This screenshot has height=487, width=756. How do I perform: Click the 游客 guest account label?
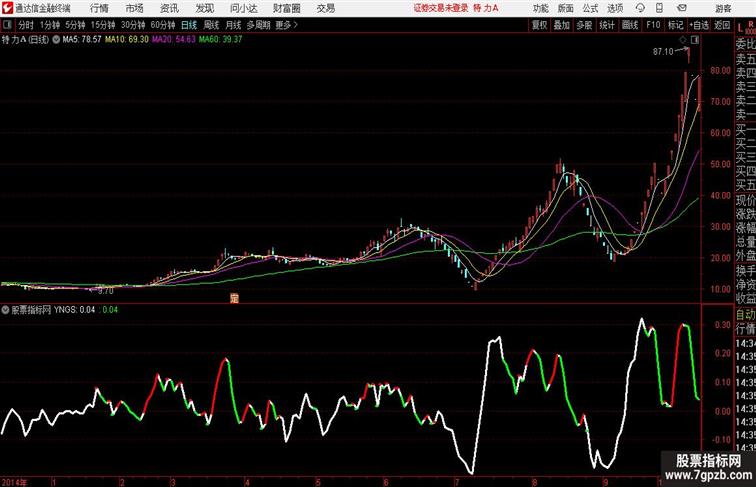click(x=723, y=8)
